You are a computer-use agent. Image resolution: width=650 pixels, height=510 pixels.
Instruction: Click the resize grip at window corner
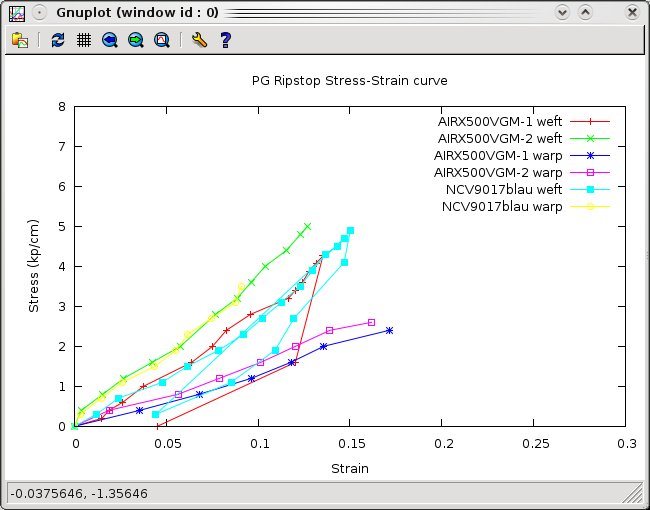click(633, 493)
